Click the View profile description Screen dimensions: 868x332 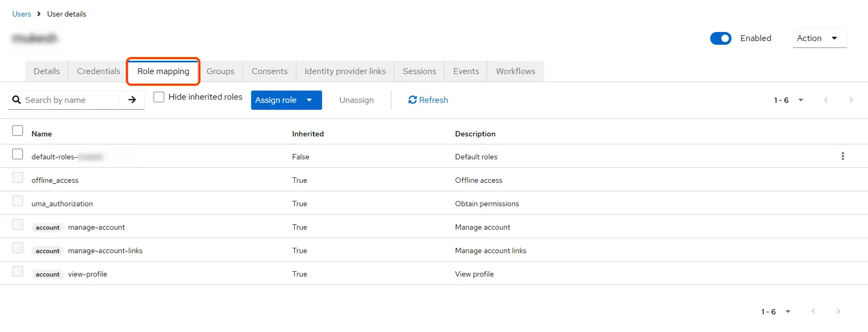coord(475,274)
